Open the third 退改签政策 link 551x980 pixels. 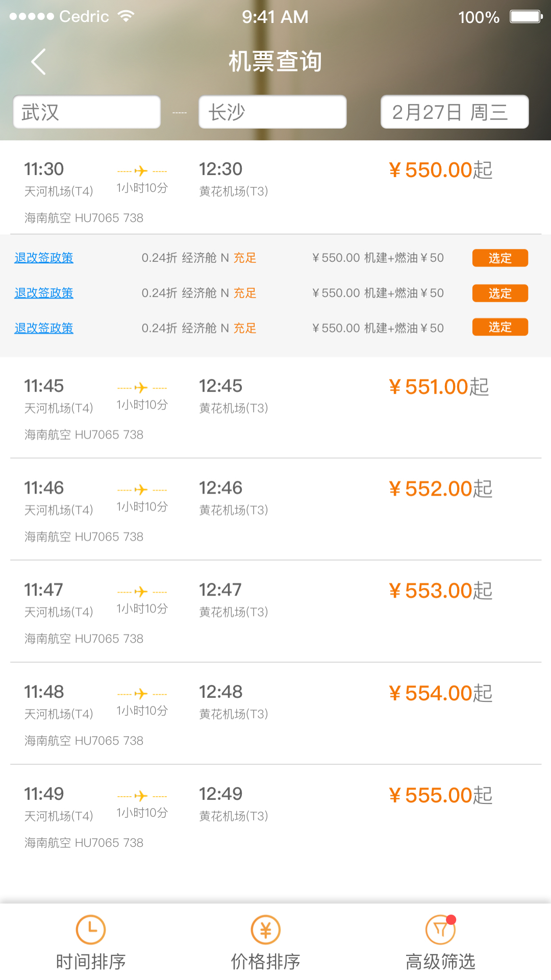(44, 328)
